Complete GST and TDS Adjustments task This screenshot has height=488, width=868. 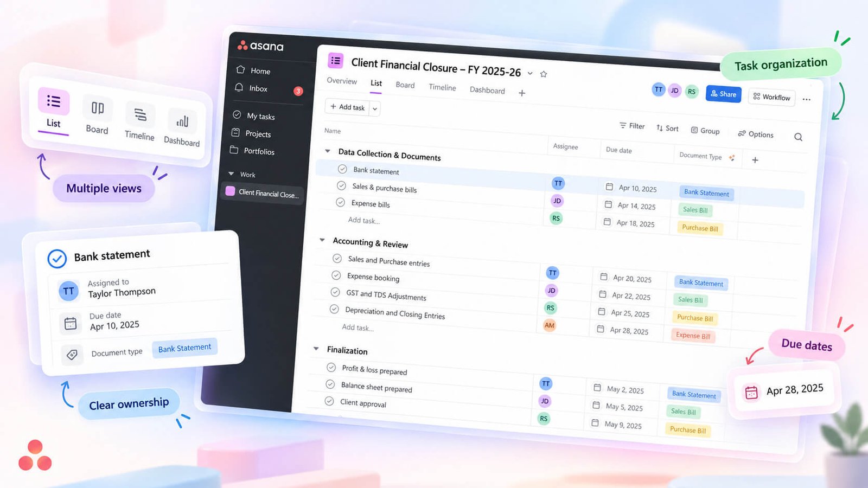click(x=335, y=292)
